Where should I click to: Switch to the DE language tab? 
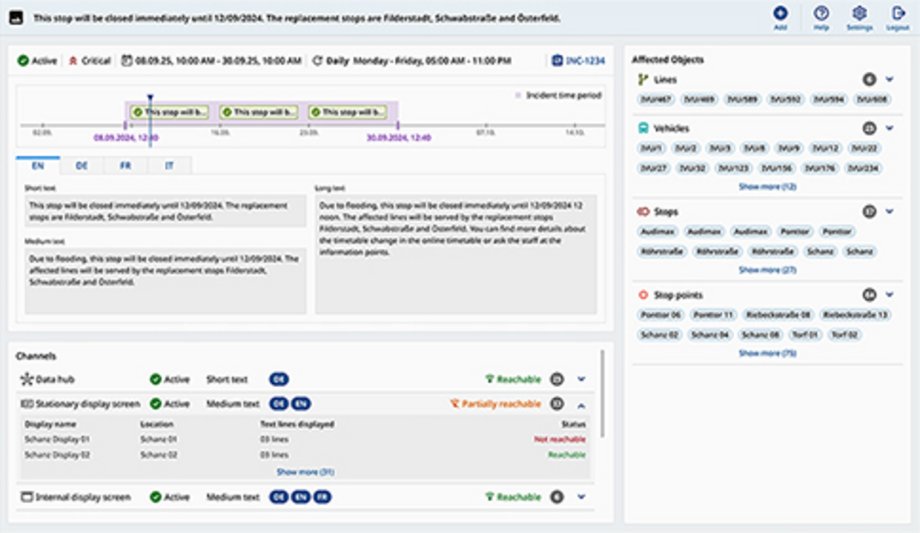[83, 166]
